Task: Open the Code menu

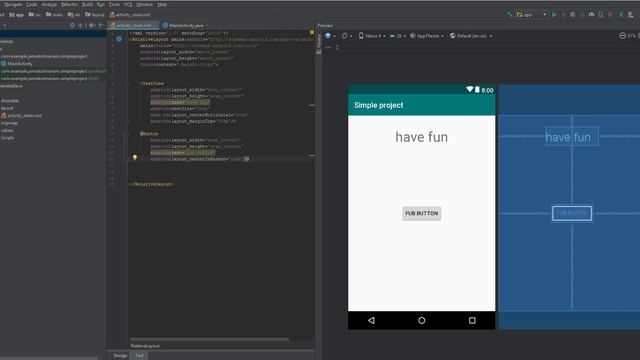Action: tap(31, 4)
